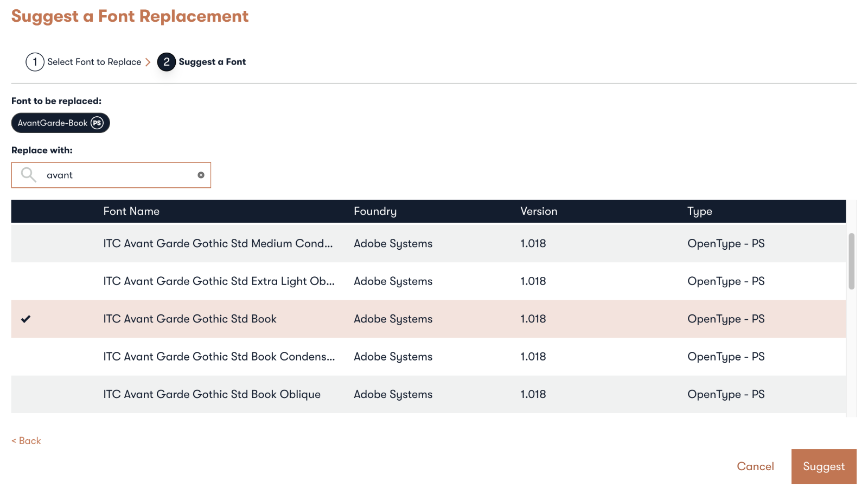Viewport: 868px width, 493px height.
Task: Focus the Replace with search field
Action: click(111, 175)
